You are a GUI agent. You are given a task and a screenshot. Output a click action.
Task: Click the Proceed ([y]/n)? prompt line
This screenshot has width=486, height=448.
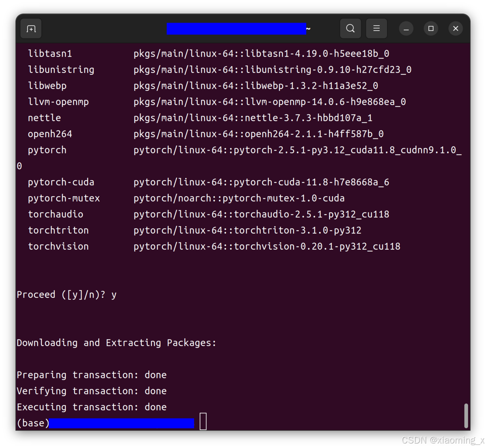click(66, 294)
